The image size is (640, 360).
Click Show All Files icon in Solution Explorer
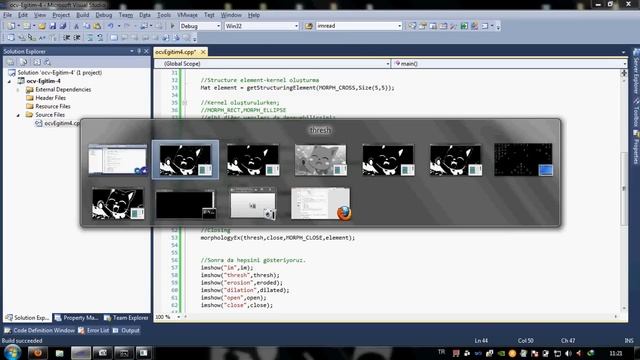tap(23, 62)
